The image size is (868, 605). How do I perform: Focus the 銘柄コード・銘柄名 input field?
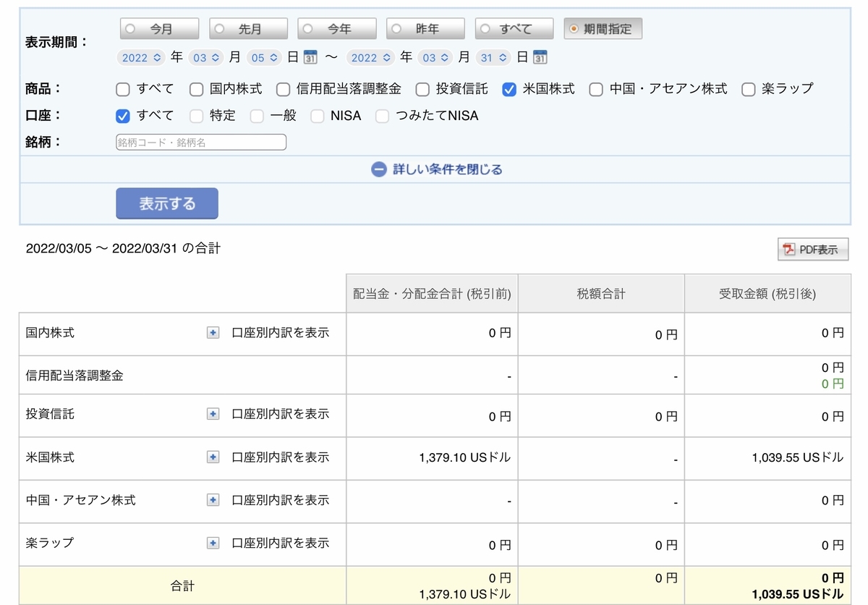pyautogui.click(x=201, y=143)
